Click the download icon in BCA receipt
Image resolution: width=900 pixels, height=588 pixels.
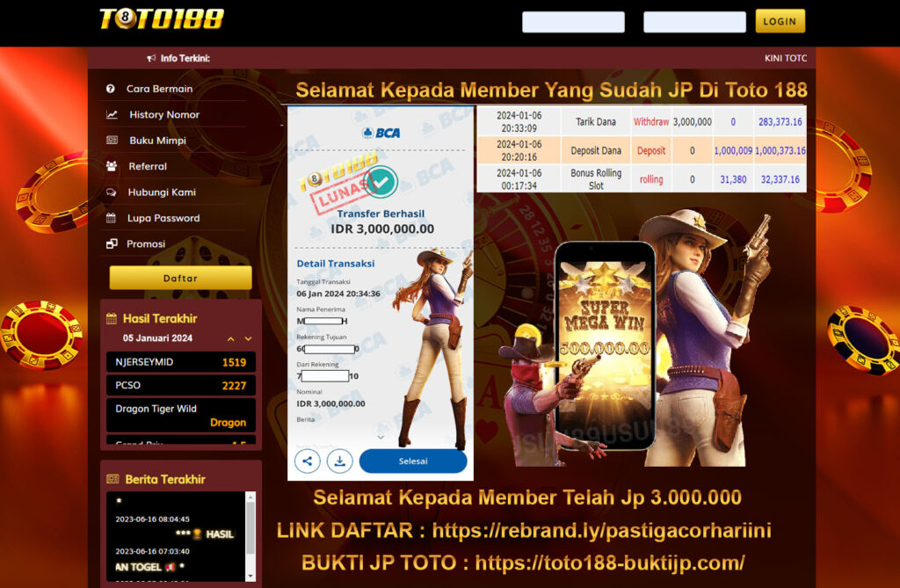coord(340,461)
